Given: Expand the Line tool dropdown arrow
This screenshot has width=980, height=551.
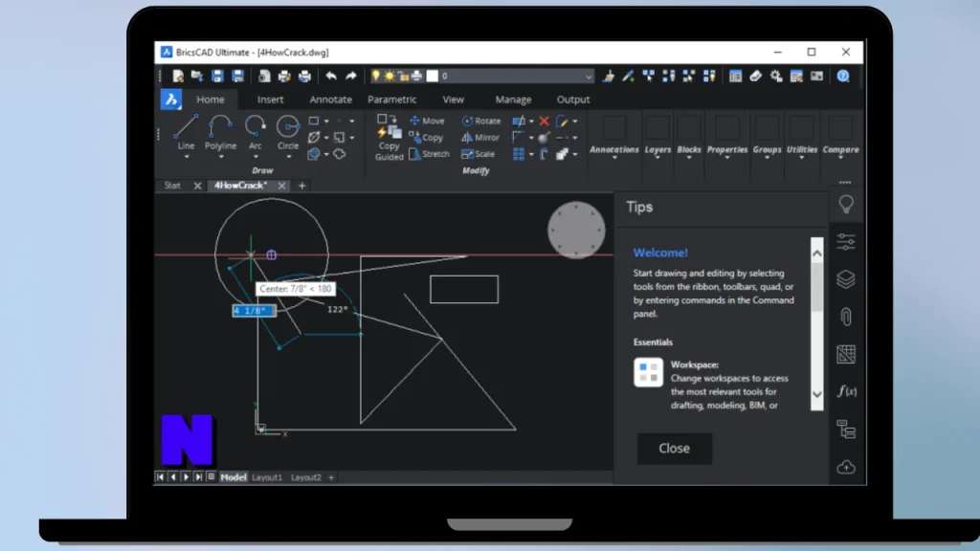Looking at the screenshot, I should click(187, 158).
